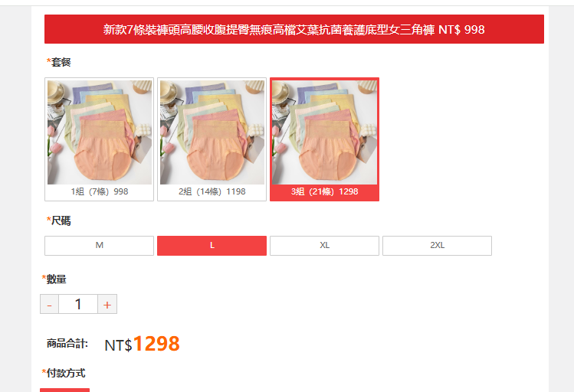Click the 尺碼 section label

(58, 220)
